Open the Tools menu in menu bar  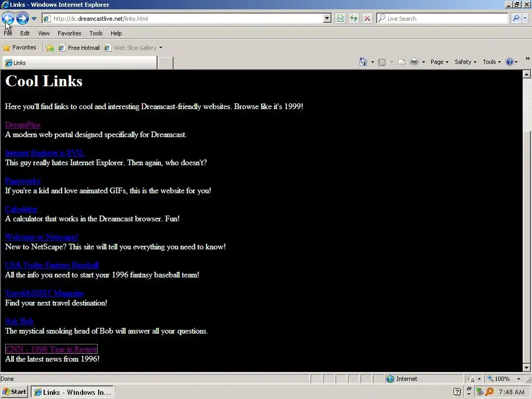[96, 33]
